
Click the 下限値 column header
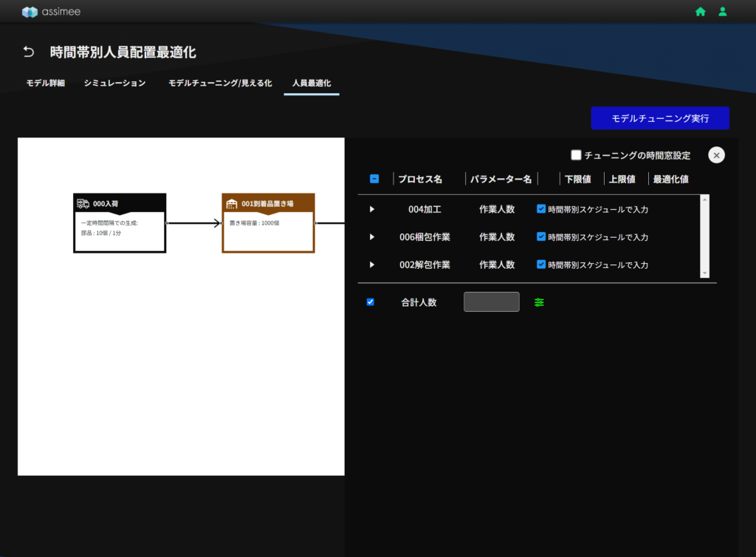pyautogui.click(x=577, y=179)
